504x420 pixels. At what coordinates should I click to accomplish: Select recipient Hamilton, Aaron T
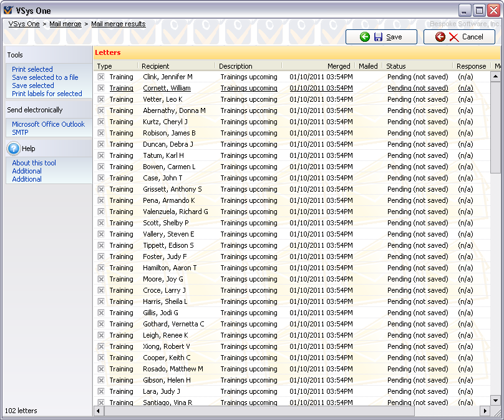tap(170, 268)
